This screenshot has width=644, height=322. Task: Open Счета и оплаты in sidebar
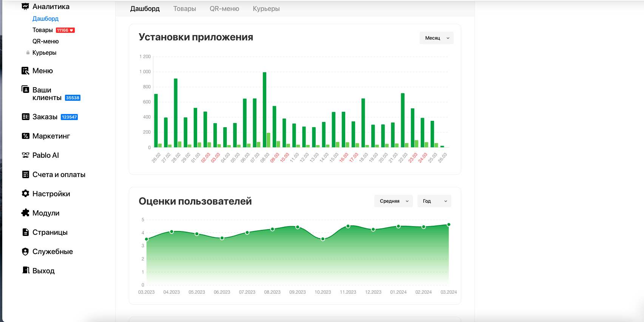[x=59, y=174]
